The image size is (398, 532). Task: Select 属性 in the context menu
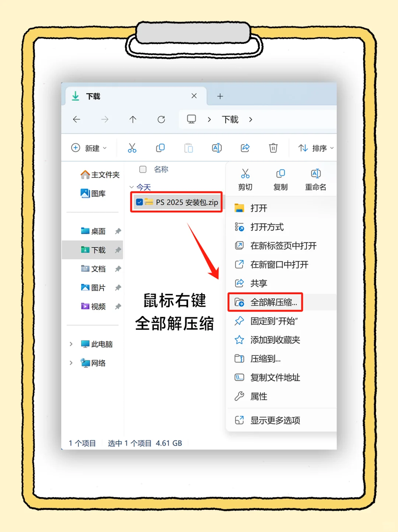tap(282, 396)
